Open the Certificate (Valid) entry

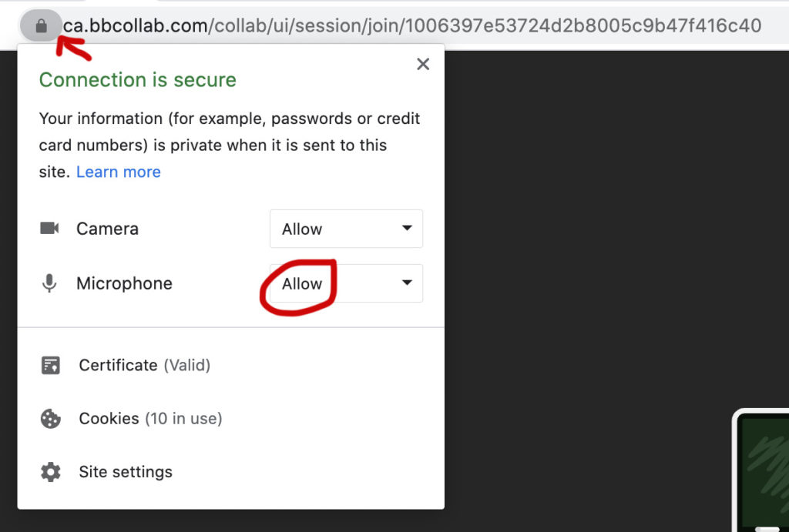click(144, 365)
